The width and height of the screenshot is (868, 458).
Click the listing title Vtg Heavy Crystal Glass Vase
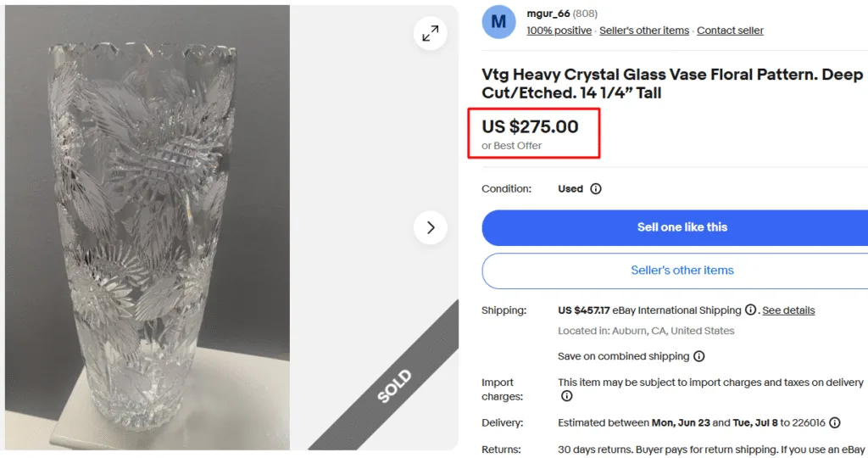(672, 84)
